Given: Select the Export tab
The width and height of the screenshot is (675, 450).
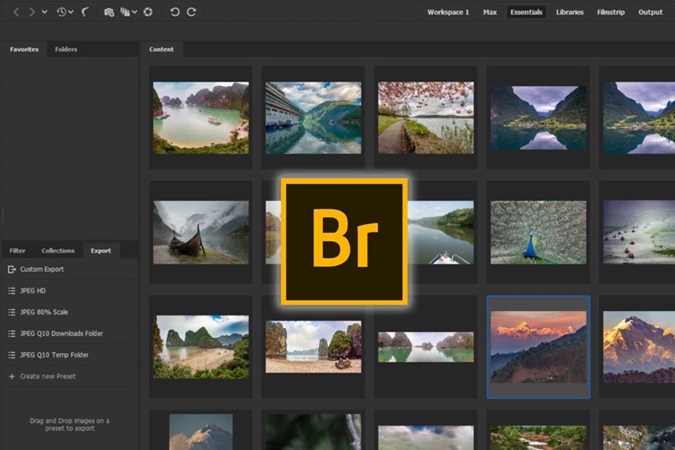Looking at the screenshot, I should point(101,250).
